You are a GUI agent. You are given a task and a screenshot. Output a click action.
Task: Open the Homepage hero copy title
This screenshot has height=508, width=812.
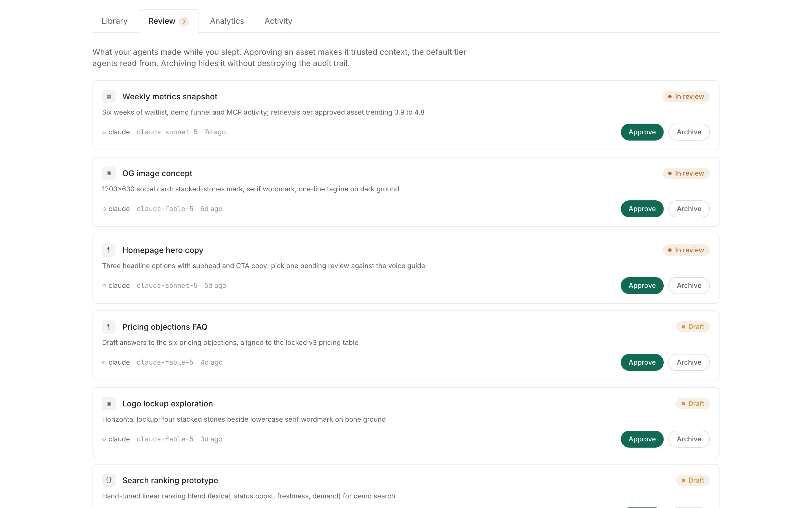pyautogui.click(x=163, y=250)
